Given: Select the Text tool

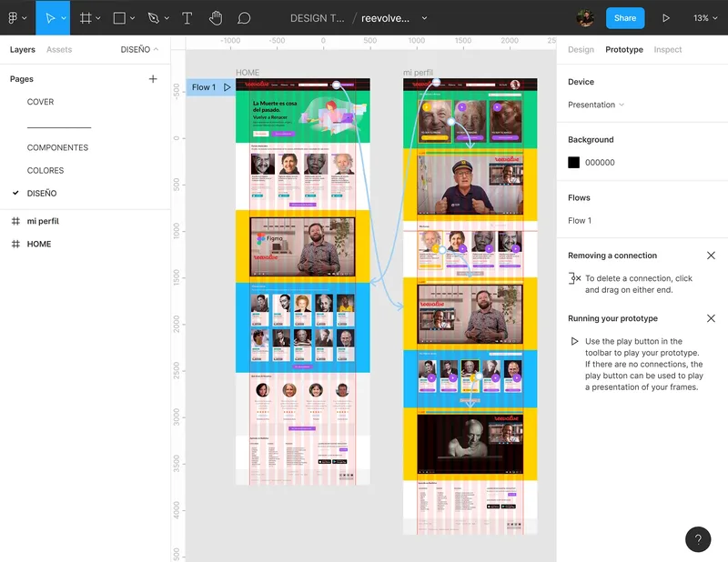Looking at the screenshot, I should click(187, 18).
